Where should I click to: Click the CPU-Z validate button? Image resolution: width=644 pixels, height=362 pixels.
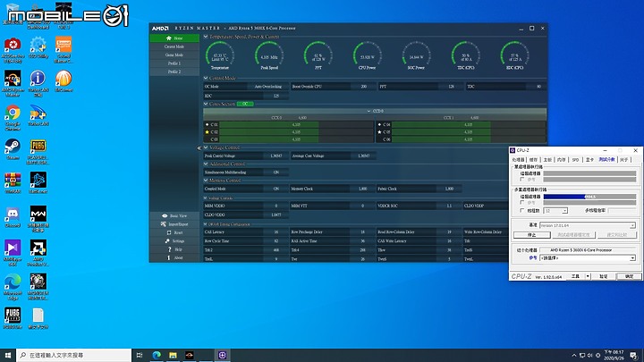tap(604, 276)
